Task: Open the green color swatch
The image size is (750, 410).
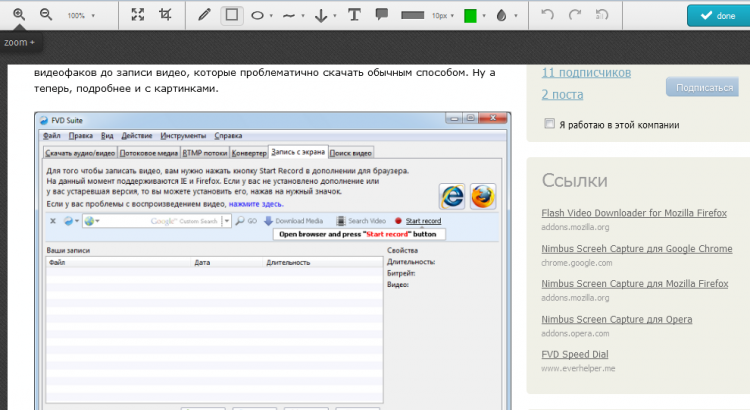Action: click(471, 16)
